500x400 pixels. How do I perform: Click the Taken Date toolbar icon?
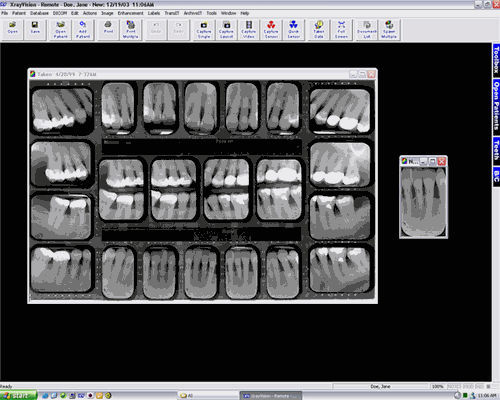(x=319, y=30)
